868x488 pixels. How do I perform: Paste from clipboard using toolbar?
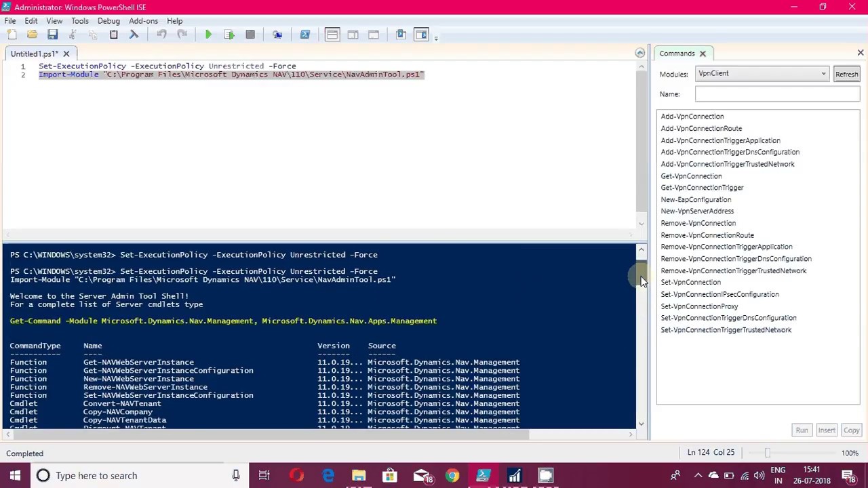pos(113,35)
